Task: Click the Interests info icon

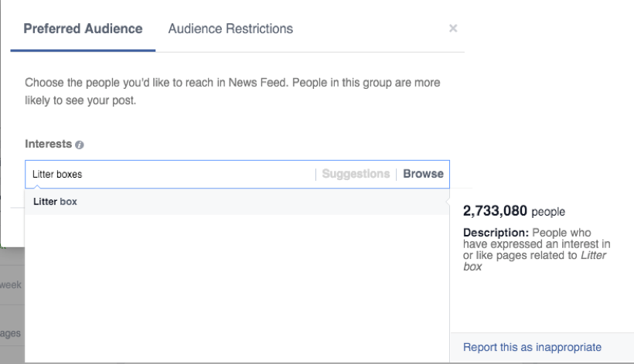Action: click(80, 145)
